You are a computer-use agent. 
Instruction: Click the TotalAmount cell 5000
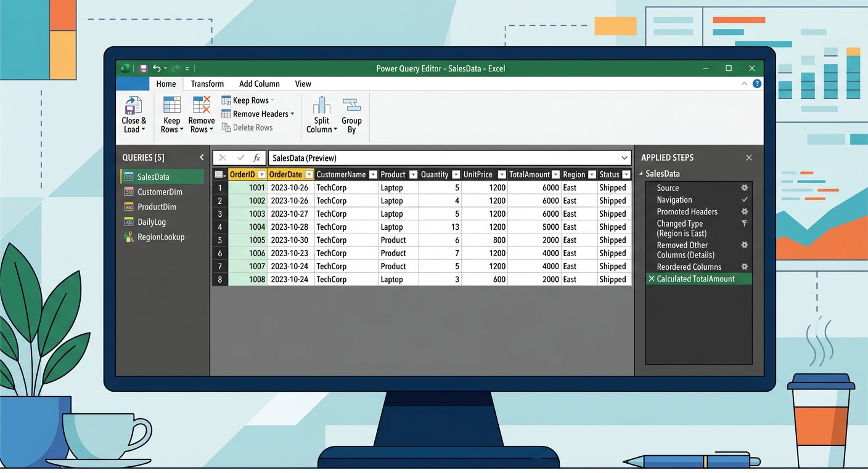[x=534, y=227]
